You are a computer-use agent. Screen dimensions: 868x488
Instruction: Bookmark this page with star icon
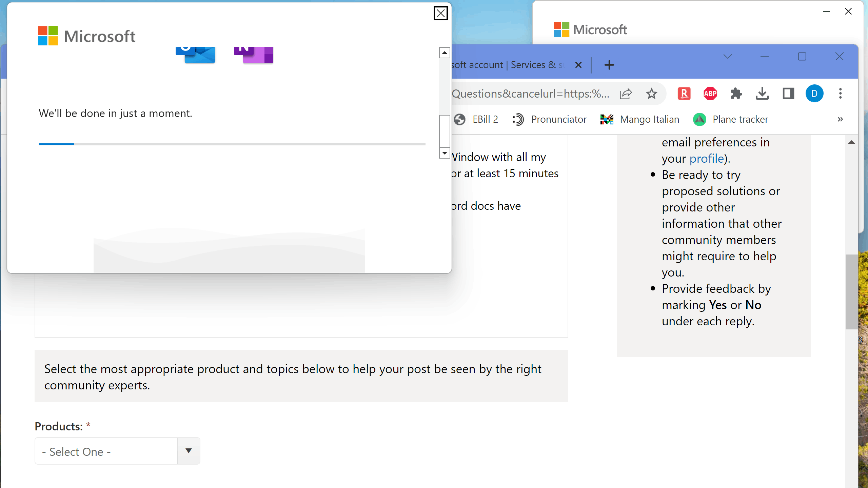tap(651, 94)
